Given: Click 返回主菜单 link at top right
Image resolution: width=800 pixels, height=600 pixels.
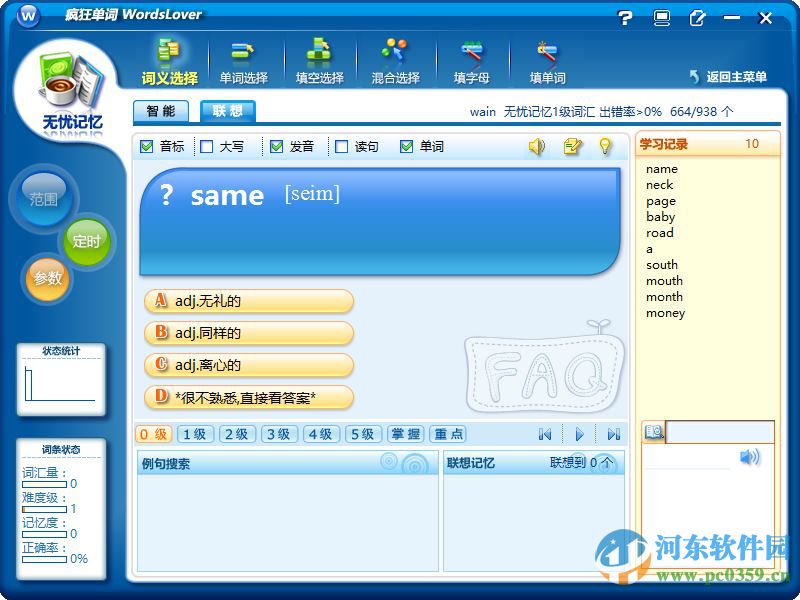Looking at the screenshot, I should click(735, 74).
